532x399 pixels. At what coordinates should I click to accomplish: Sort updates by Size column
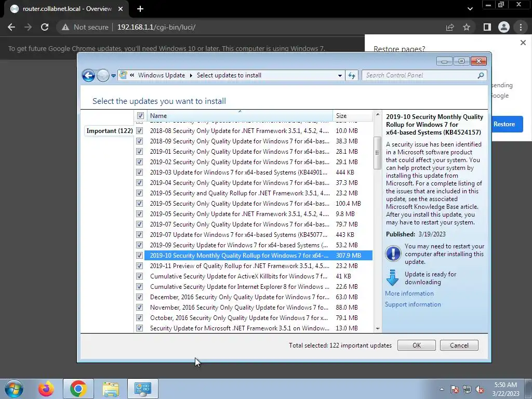tap(353, 116)
